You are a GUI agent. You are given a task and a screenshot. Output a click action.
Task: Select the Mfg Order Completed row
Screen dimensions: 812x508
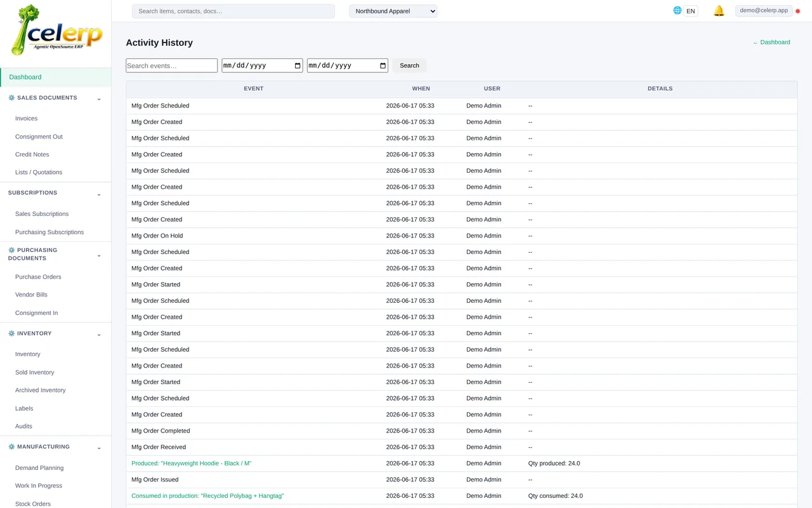[x=462, y=431]
